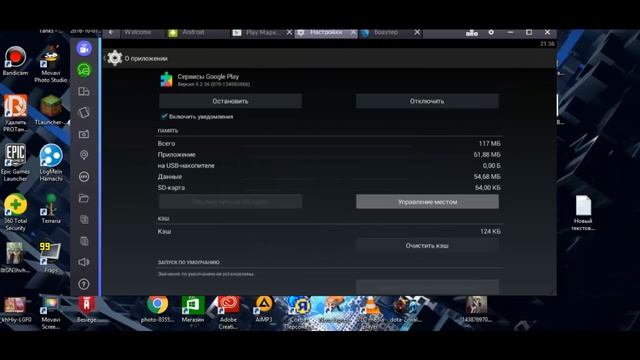640x360 pixels.
Task: Open the green chat icon in sidebar
Action: tap(84, 70)
